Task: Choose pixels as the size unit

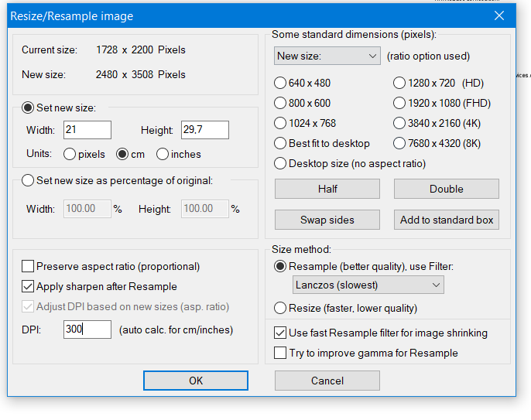Action: (x=70, y=154)
